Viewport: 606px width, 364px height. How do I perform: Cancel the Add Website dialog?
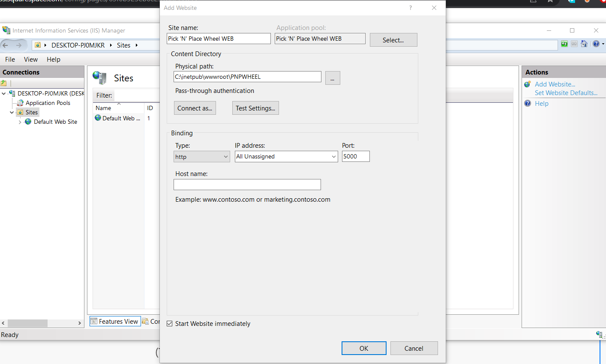[x=414, y=348]
